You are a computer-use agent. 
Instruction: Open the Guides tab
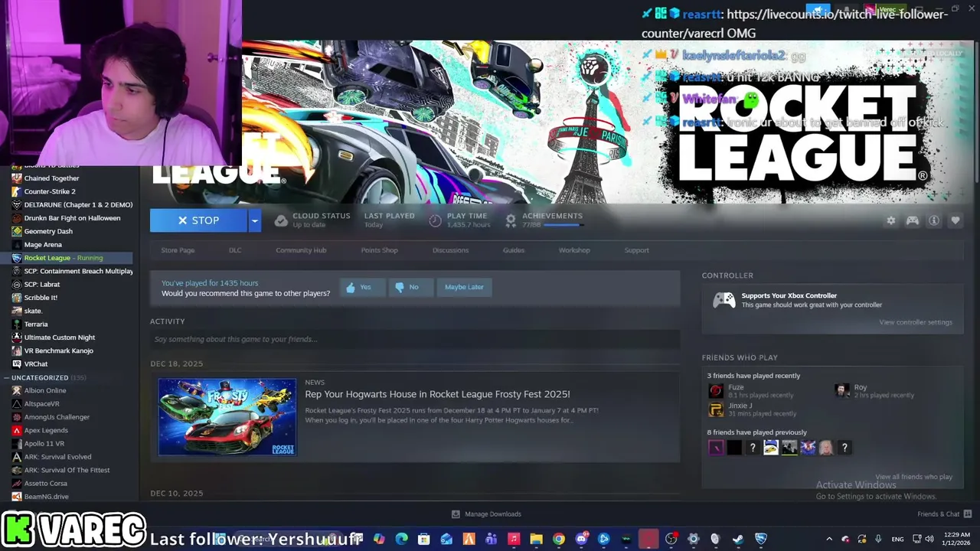click(x=514, y=250)
